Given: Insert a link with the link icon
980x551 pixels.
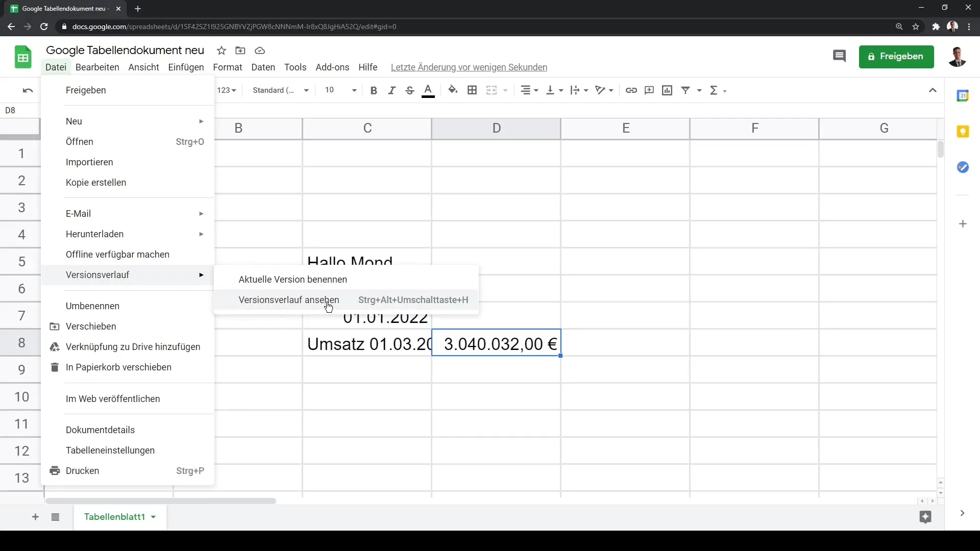Looking at the screenshot, I should (x=631, y=90).
